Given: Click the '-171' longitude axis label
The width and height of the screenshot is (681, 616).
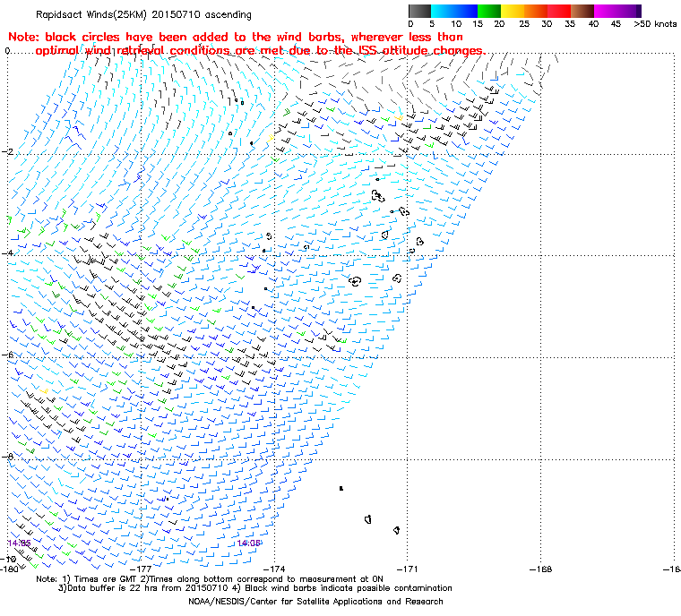Looking at the screenshot, I should (x=408, y=569).
